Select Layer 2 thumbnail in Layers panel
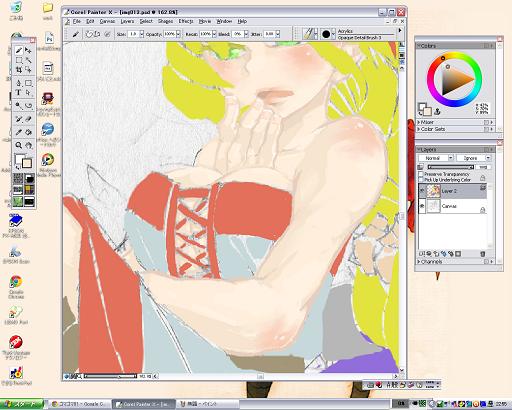The width and height of the screenshot is (512, 410). pos(434,191)
